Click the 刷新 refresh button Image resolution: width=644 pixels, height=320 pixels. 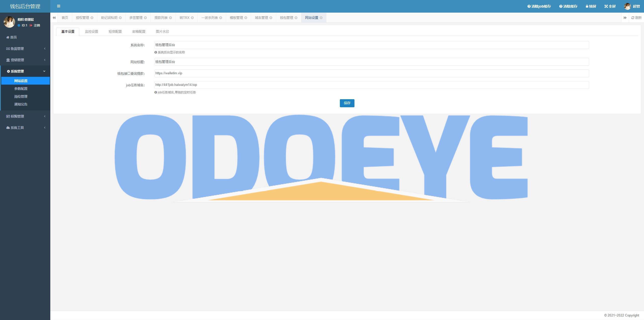pos(636,18)
